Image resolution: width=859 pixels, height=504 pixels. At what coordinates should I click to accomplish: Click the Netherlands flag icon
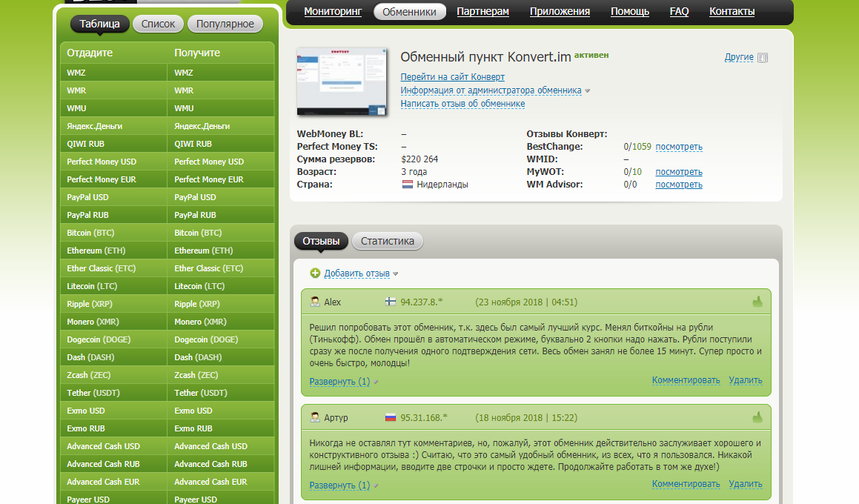click(407, 185)
